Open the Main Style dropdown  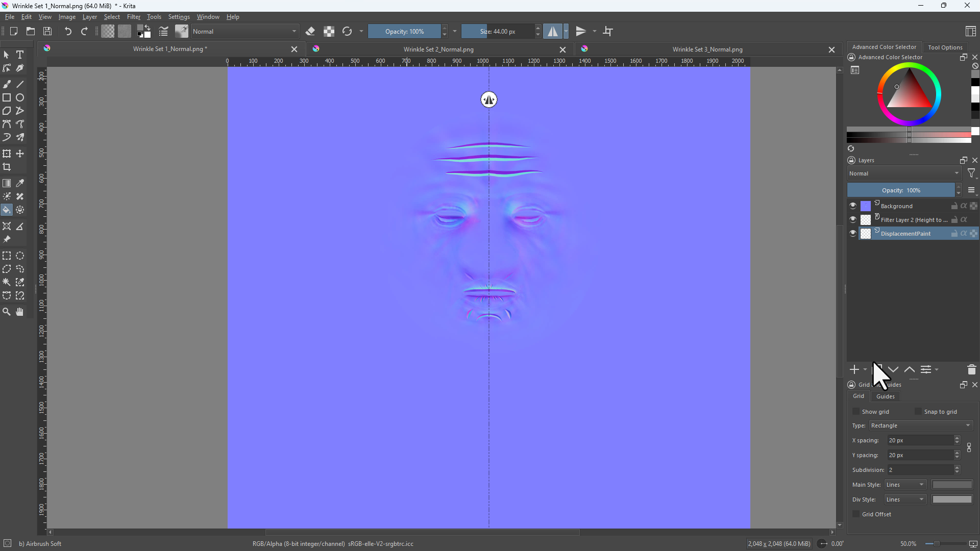pos(905,485)
